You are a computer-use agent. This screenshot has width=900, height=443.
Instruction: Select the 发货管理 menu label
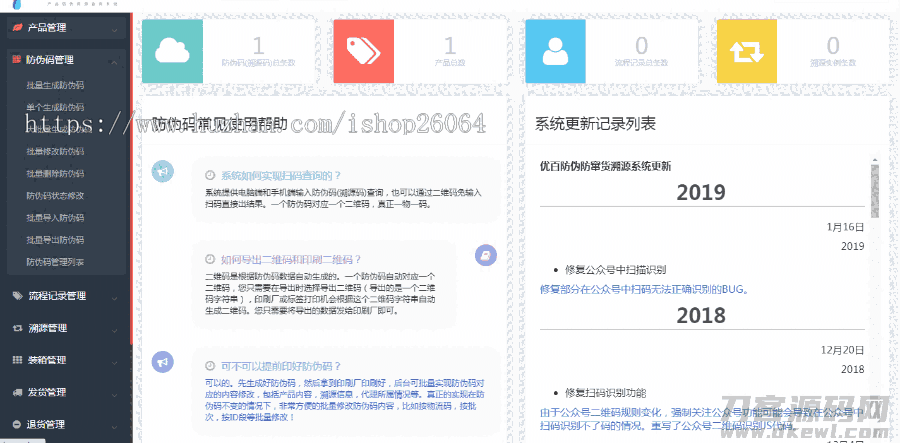tap(48, 393)
